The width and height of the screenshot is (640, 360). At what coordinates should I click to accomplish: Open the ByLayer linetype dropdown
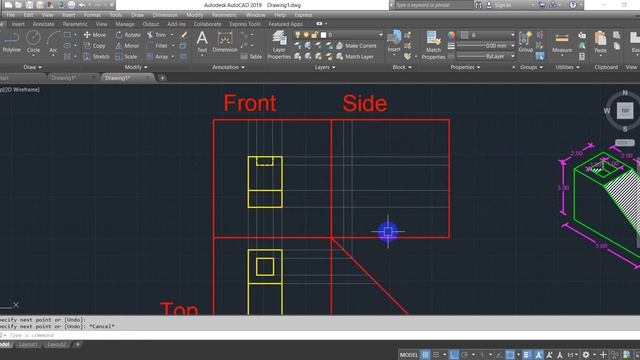pos(486,56)
